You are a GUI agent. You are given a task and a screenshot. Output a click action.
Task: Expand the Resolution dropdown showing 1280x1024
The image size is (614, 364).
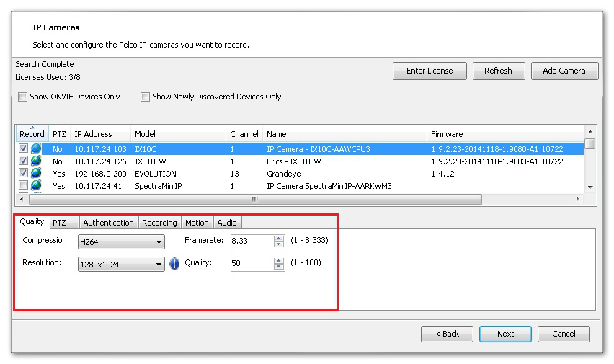click(x=121, y=265)
